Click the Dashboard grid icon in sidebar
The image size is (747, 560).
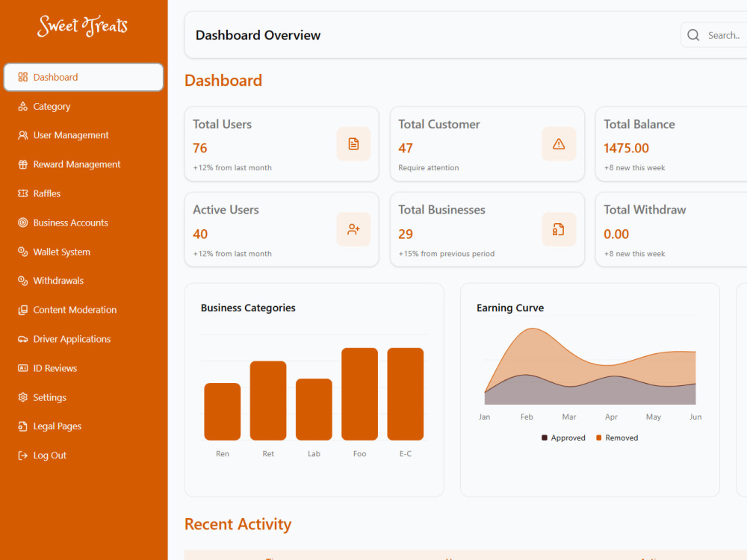[23, 77]
